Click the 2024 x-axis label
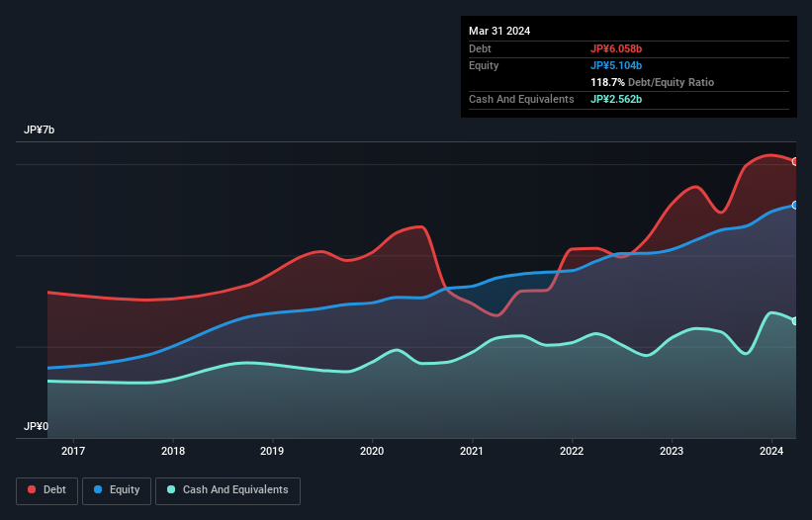This screenshot has height=520, width=812. (x=771, y=451)
